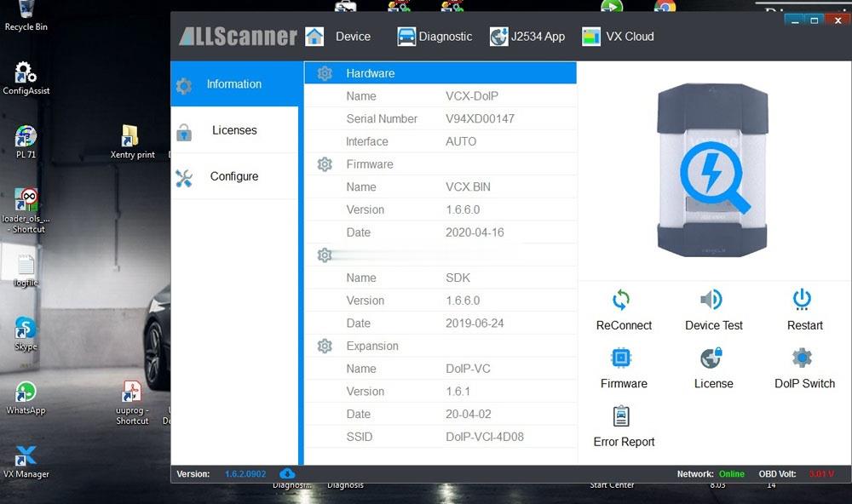Click the VCX.BIN firmware name
This screenshot has width=852, height=504.
tap(468, 186)
